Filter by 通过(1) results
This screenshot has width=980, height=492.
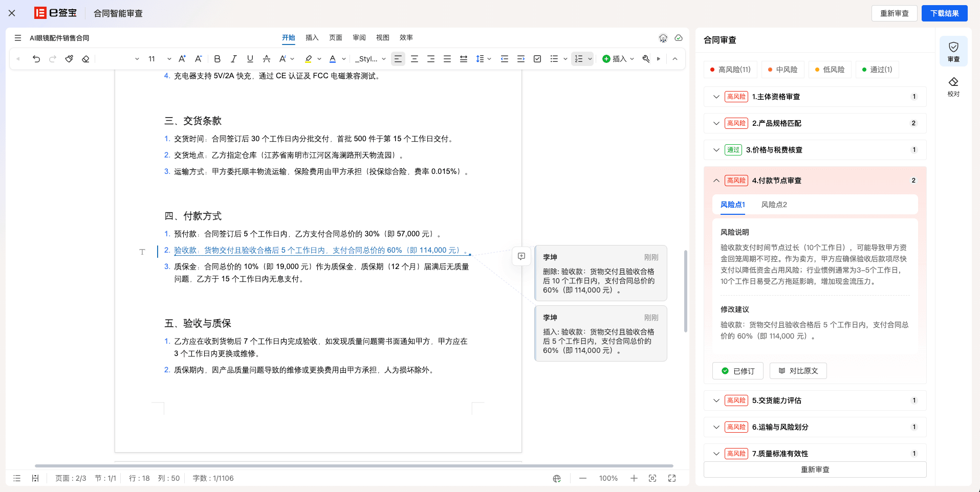click(x=877, y=70)
